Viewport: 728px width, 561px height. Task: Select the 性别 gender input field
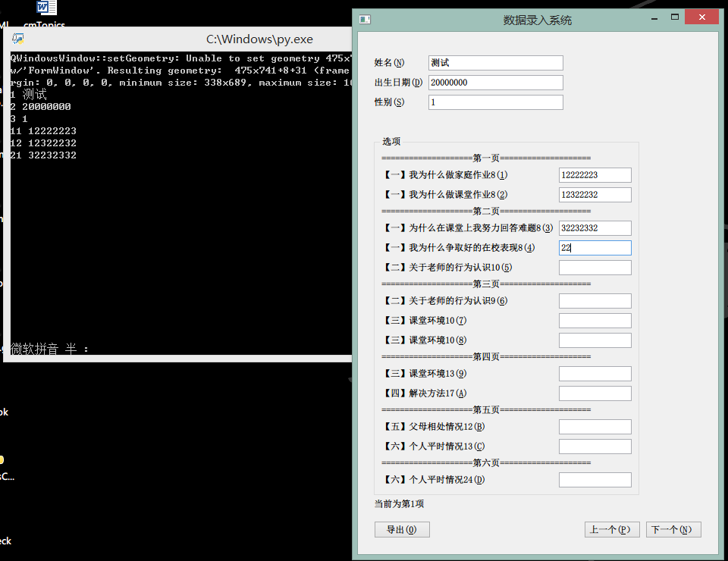click(x=495, y=102)
